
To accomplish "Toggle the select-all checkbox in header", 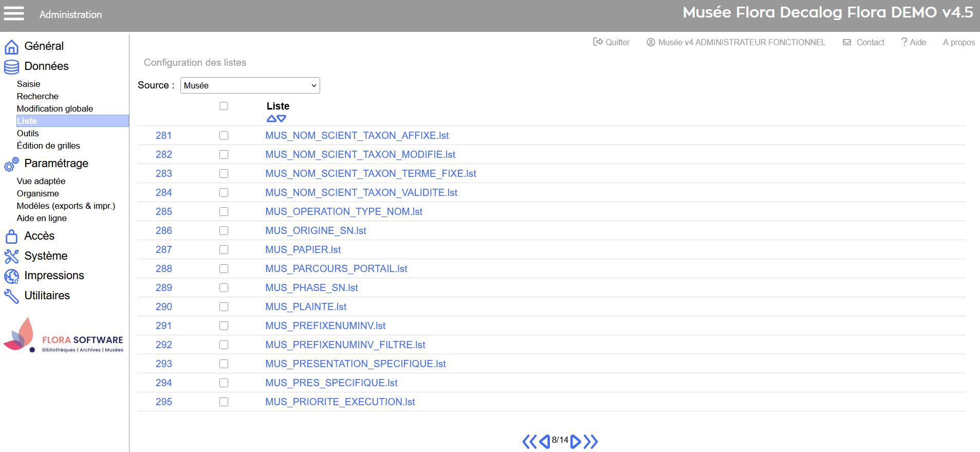I will [x=224, y=106].
